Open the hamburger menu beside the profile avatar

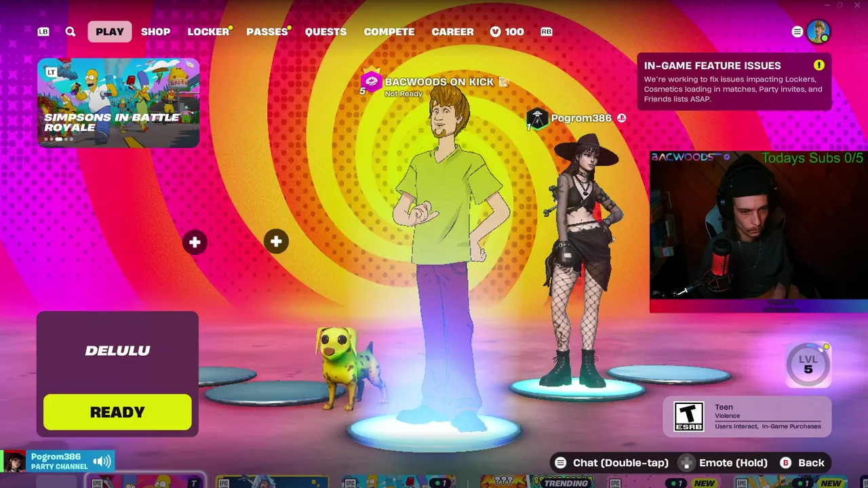click(x=797, y=32)
